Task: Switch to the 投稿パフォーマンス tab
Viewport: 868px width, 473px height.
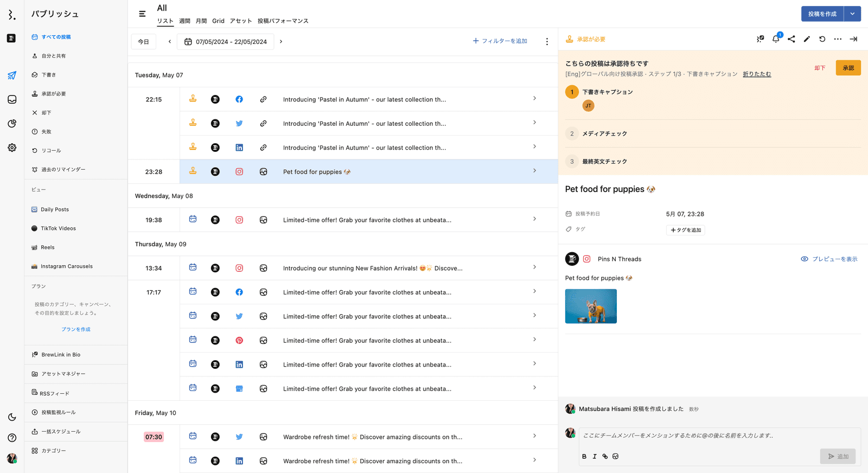Action: pyautogui.click(x=283, y=21)
